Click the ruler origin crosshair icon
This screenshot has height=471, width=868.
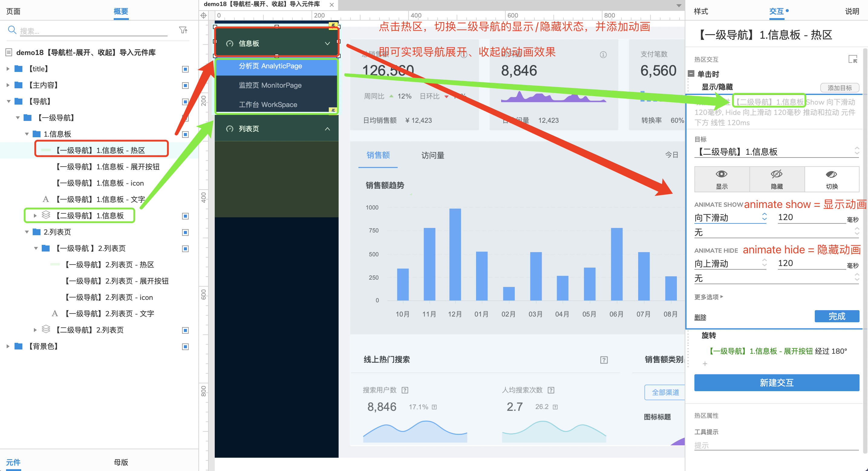pos(204,15)
